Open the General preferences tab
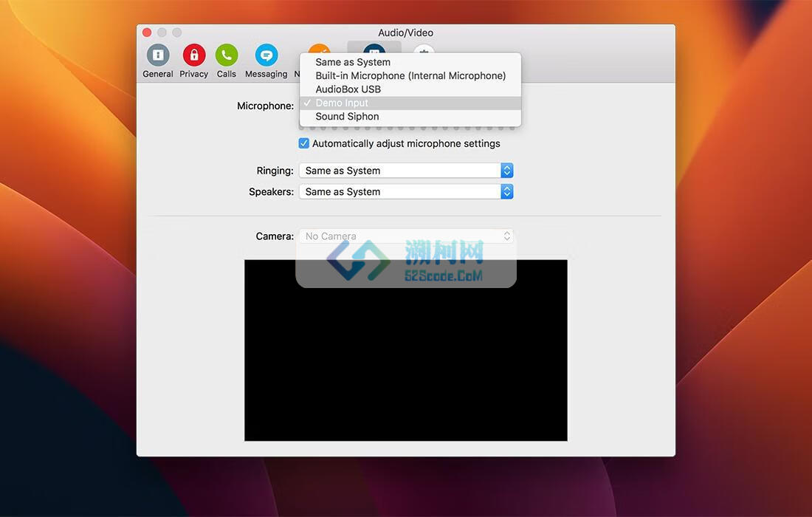812x517 pixels. (158, 61)
